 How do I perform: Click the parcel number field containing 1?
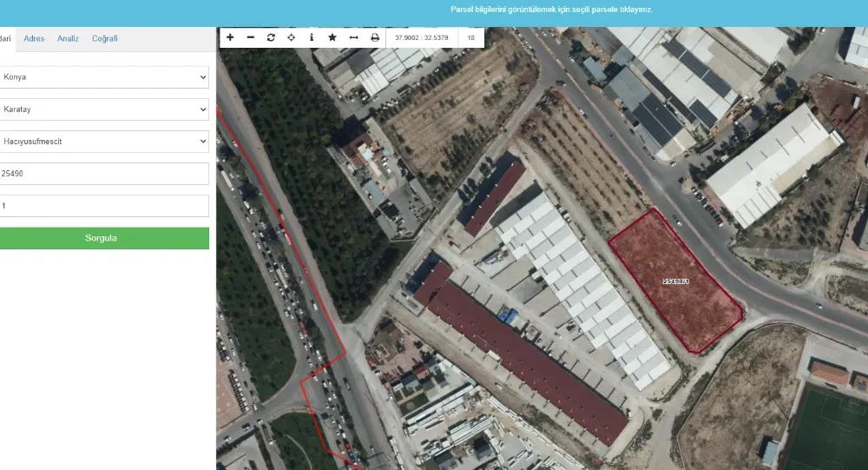click(x=103, y=206)
